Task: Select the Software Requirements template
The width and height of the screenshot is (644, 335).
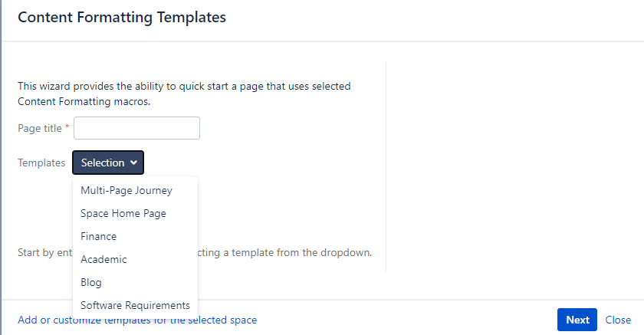Action: [135, 305]
